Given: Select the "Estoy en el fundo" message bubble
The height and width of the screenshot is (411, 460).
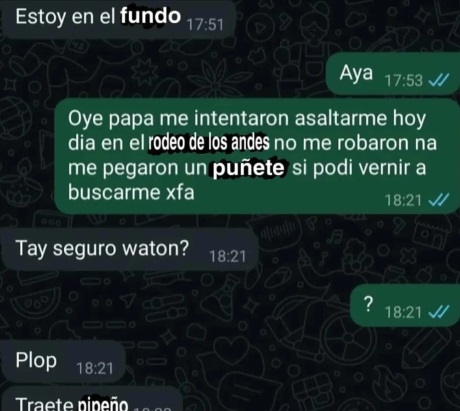Looking at the screenshot, I should (x=118, y=18).
